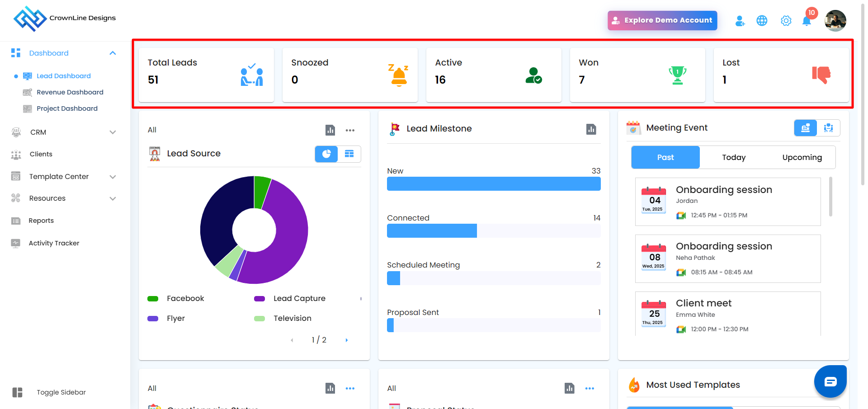Select the Upcoming meetings tab

tap(802, 157)
